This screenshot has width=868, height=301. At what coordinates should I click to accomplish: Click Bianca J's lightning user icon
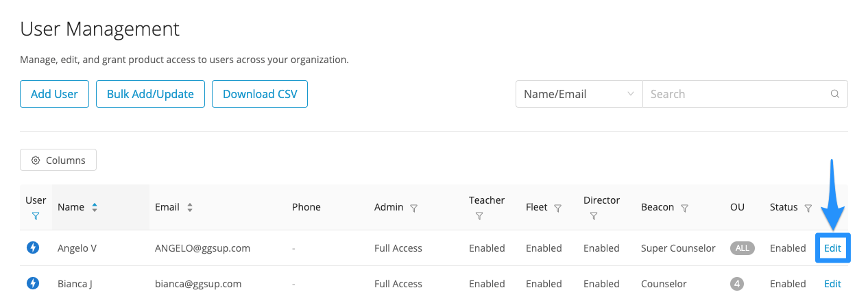33,282
